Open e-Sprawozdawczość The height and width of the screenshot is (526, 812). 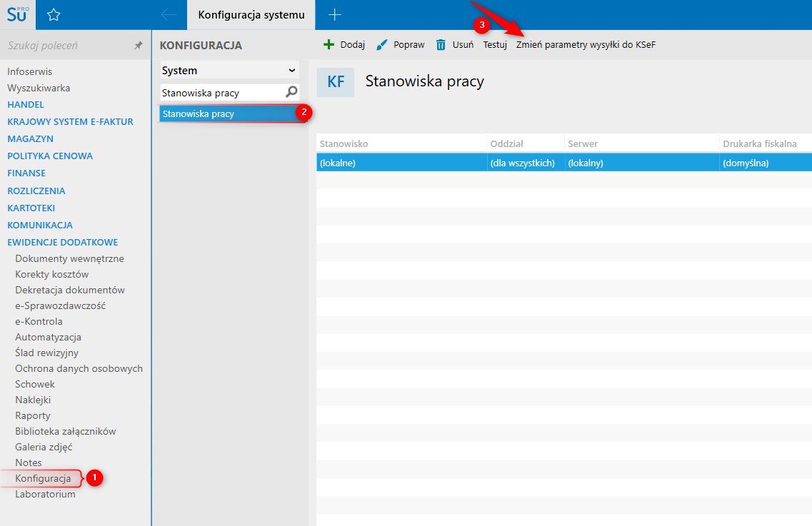(x=61, y=305)
